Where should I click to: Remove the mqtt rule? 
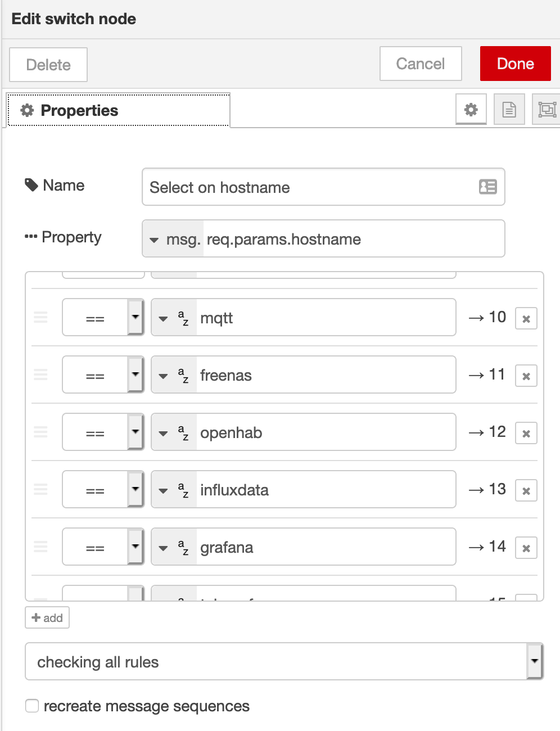click(526, 319)
